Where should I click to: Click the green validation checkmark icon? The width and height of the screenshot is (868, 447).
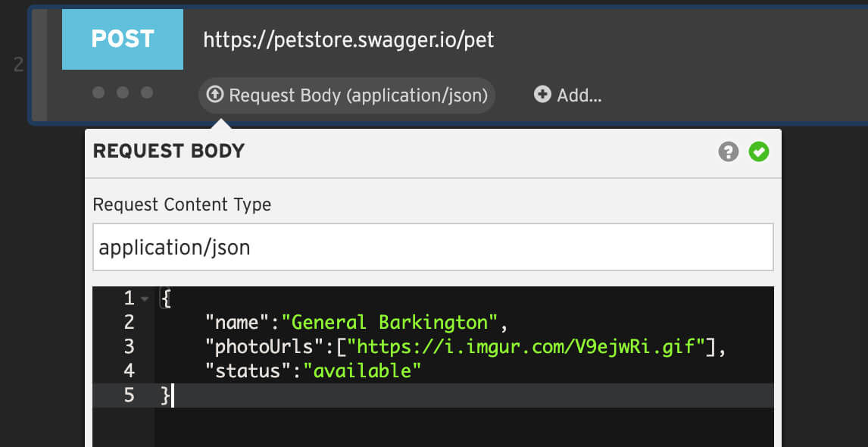pyautogui.click(x=760, y=152)
